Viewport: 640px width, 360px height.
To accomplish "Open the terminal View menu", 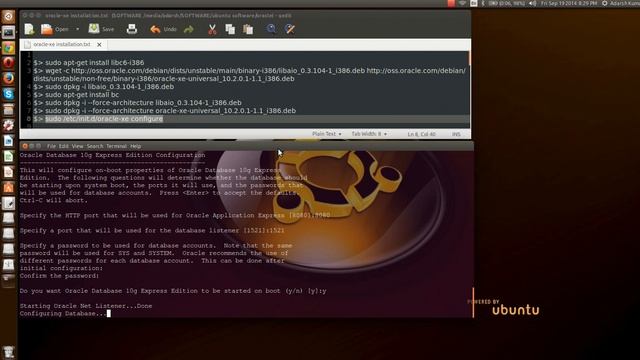I will [77, 146].
